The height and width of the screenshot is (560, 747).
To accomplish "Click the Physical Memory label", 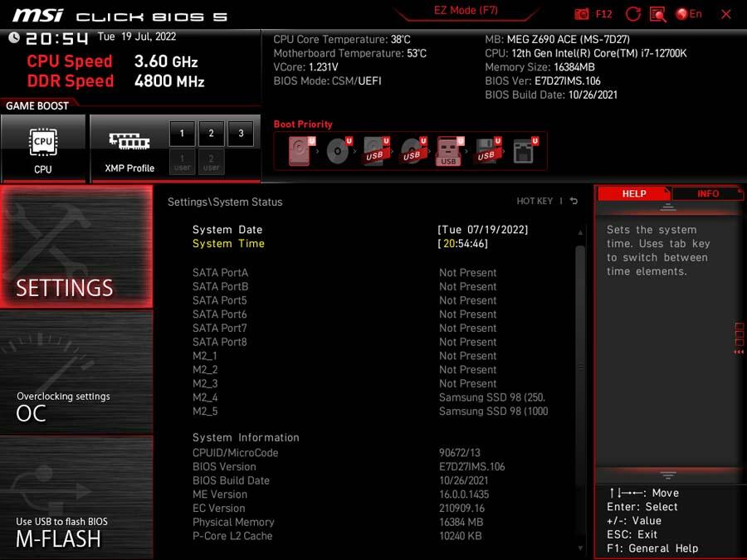I will tap(233, 522).
